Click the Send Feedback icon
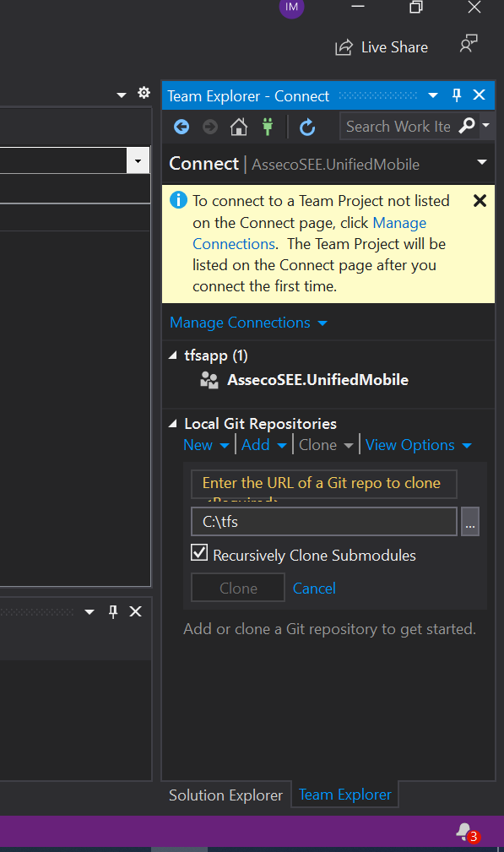 (x=469, y=44)
